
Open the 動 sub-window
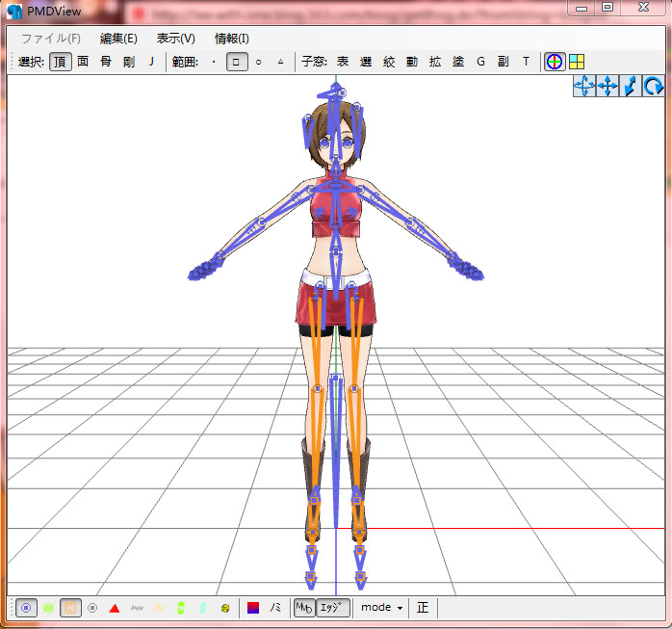pos(412,62)
